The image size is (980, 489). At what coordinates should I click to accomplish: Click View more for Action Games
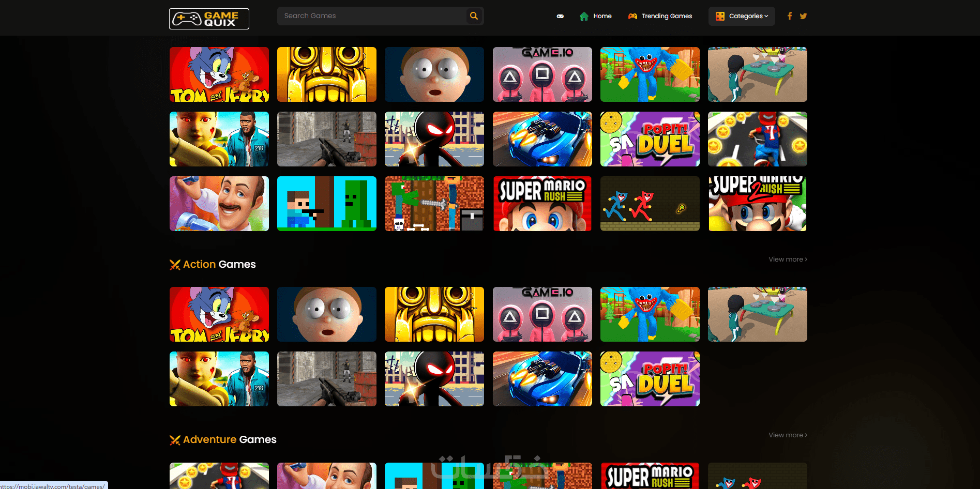click(x=788, y=259)
